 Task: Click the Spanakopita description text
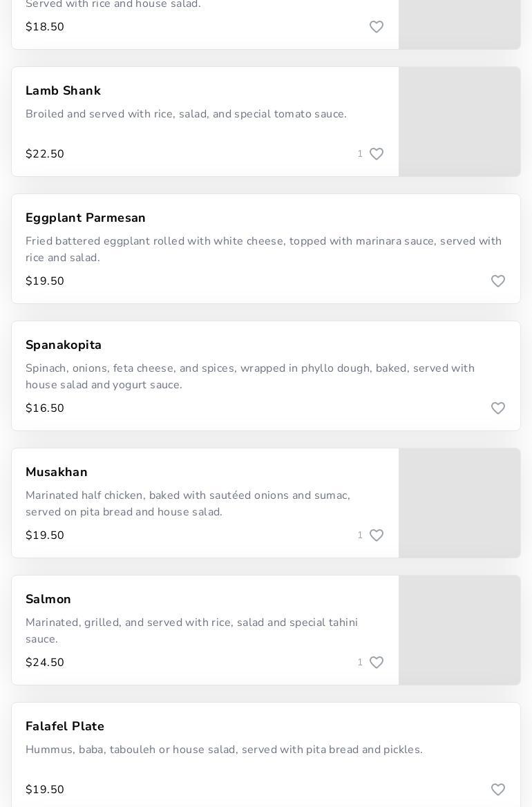tap(250, 377)
